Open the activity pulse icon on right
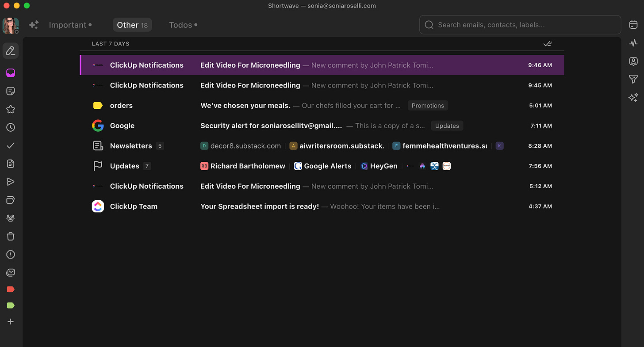The width and height of the screenshot is (644, 347). pyautogui.click(x=633, y=43)
